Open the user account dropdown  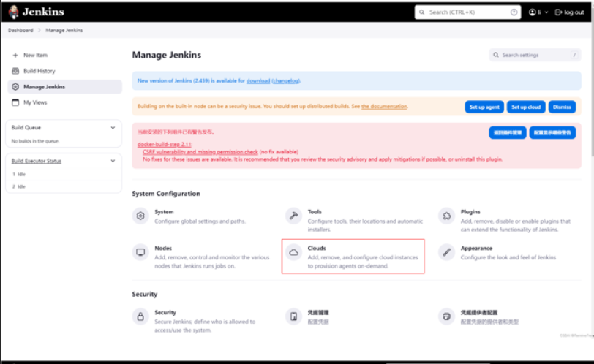(x=538, y=12)
